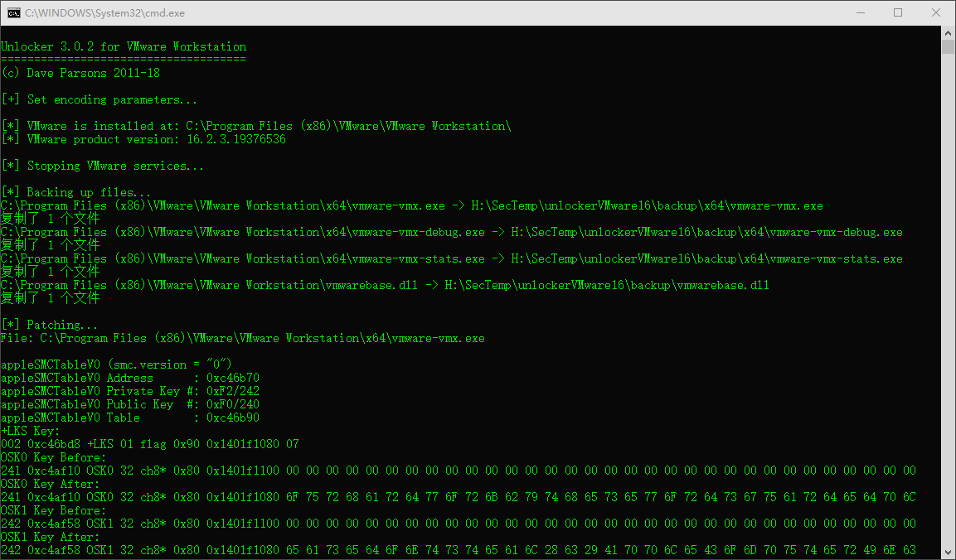Click the appleSMCTableV0 smc.version line
This screenshot has width=956, height=560.
tap(116, 364)
